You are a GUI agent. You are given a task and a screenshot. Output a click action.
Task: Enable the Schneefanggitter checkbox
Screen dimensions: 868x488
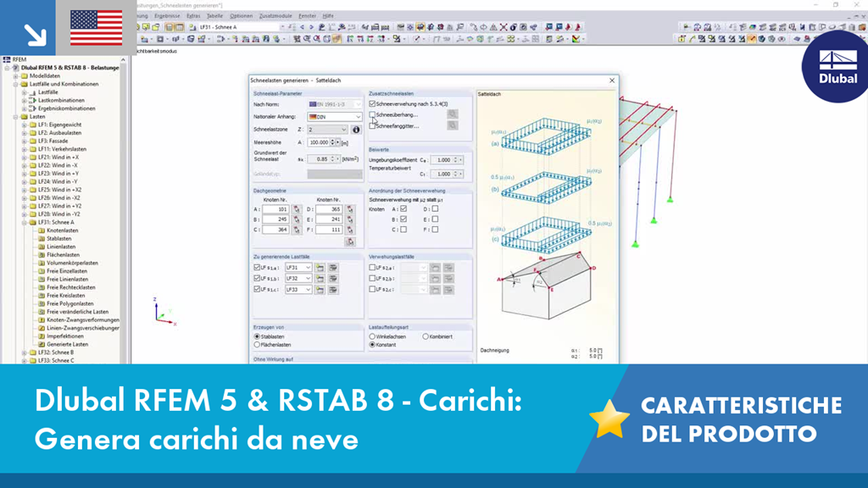(372, 126)
